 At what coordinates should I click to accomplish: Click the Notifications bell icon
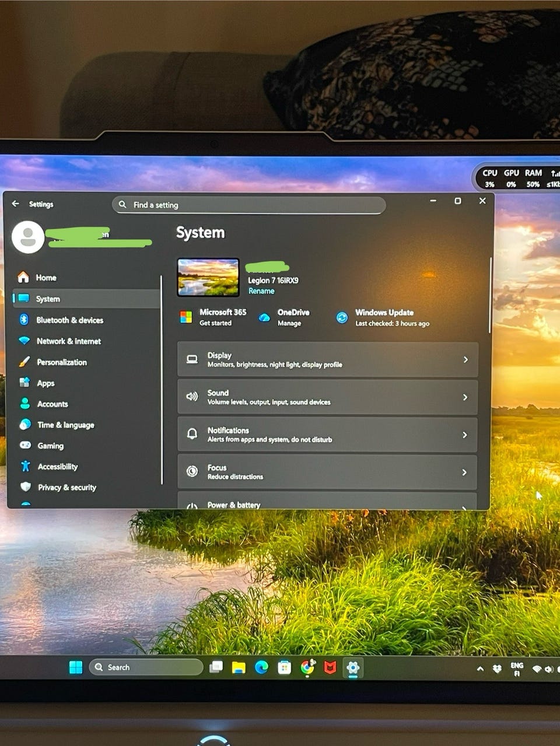pos(192,434)
